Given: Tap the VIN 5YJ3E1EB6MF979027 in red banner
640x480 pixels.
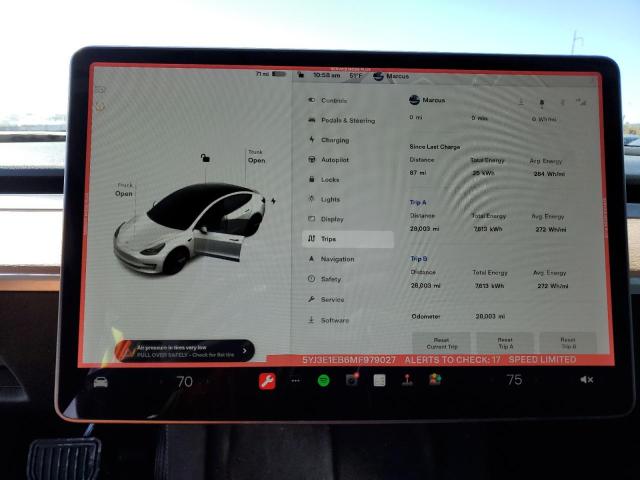Looking at the screenshot, I should tap(349, 360).
